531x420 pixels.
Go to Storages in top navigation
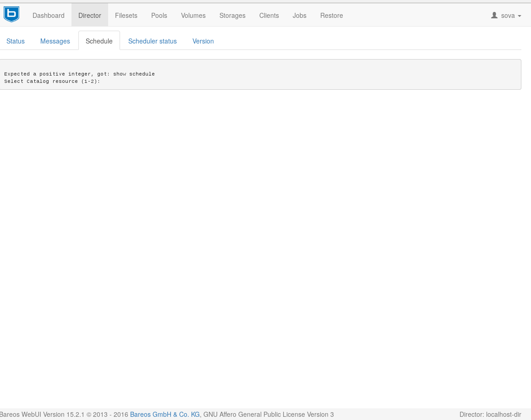coord(232,16)
